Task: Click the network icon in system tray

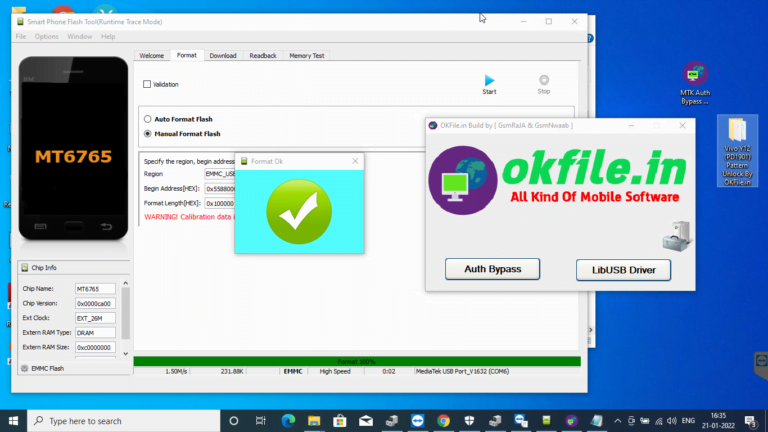Action: 658,421
